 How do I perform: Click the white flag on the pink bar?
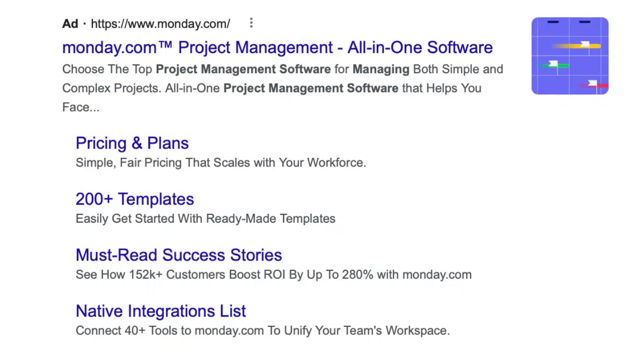pyautogui.click(x=592, y=84)
